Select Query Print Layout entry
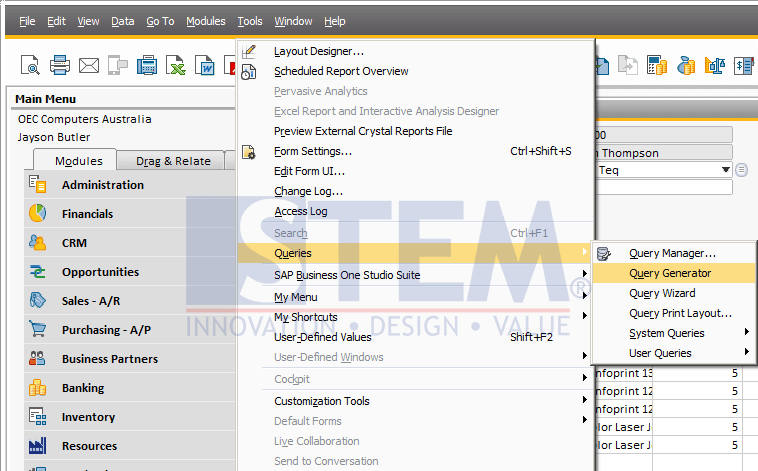758x471 pixels. tap(674, 313)
